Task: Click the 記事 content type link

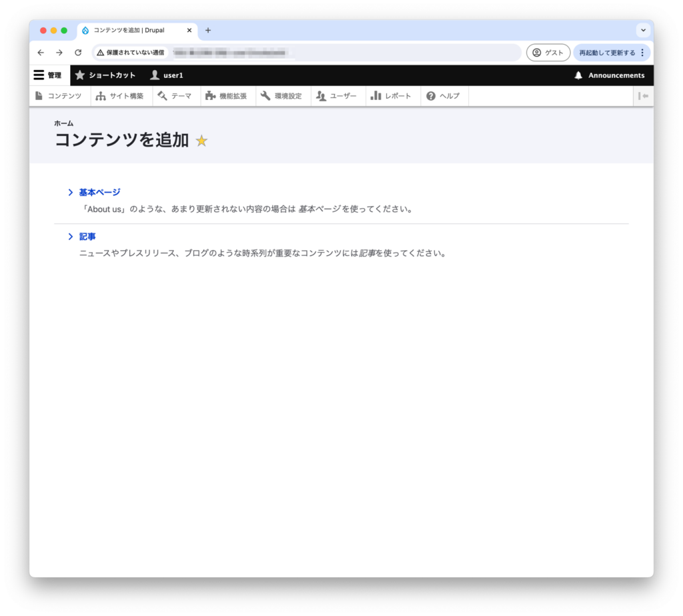Action: pyautogui.click(x=87, y=237)
